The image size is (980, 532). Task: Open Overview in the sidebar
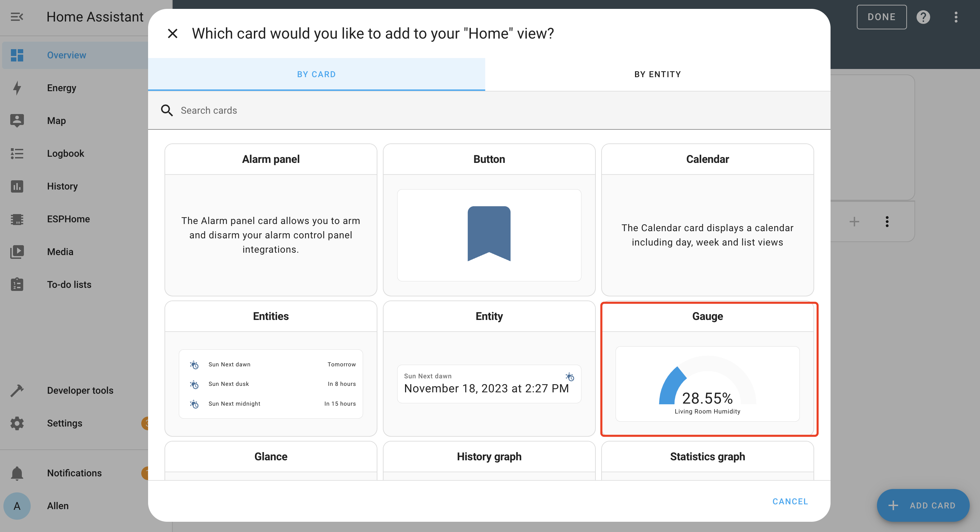pos(75,55)
